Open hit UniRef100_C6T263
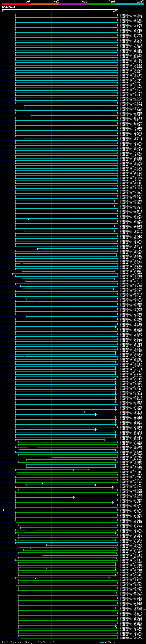Screen dimensions: 146x644 coord(131,93)
